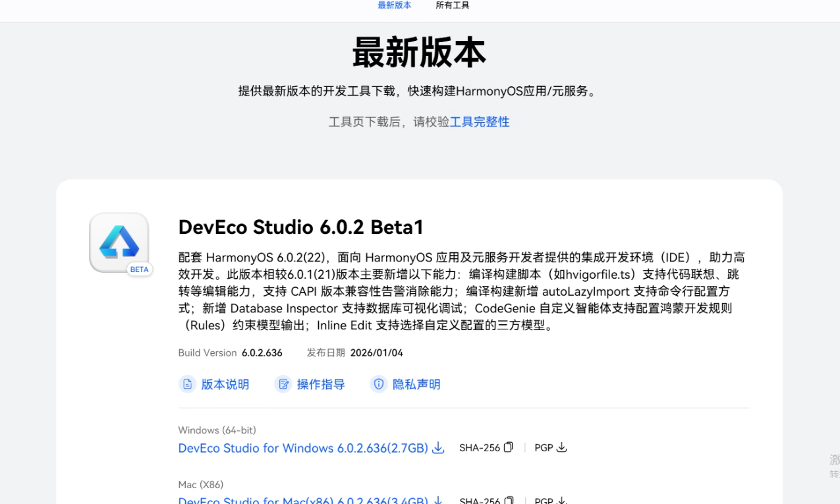Image resolution: width=840 pixels, height=504 pixels.
Task: Copy the Windows SHA-256 checksum icon
Action: [x=508, y=447]
